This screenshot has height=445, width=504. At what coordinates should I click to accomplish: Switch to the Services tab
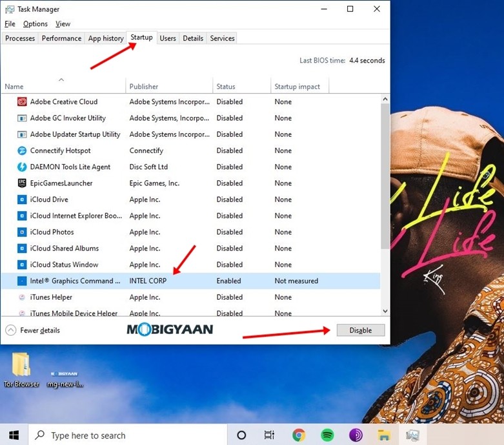pyautogui.click(x=222, y=38)
